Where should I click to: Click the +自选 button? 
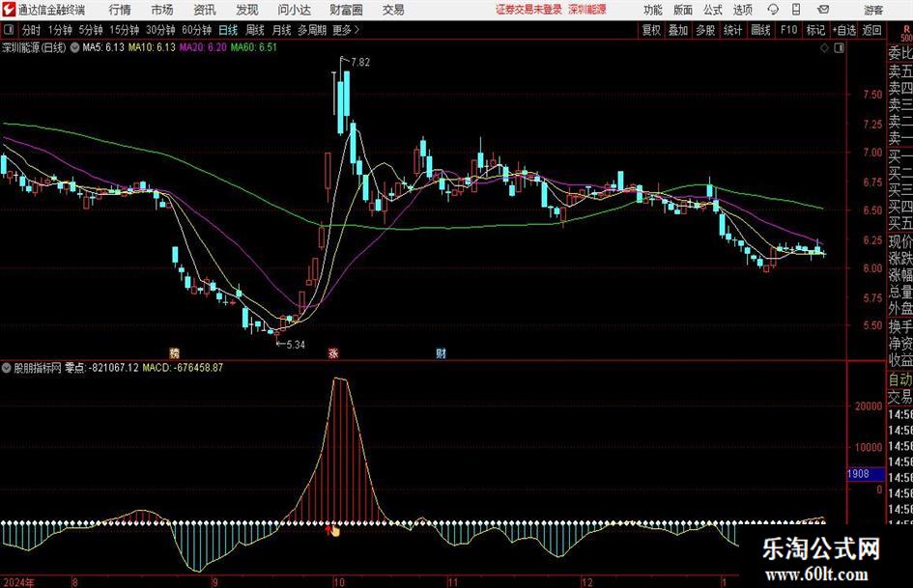pos(844,30)
